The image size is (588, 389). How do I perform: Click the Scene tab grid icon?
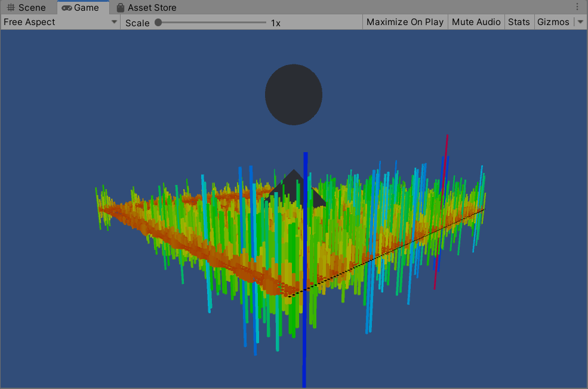[x=11, y=8]
